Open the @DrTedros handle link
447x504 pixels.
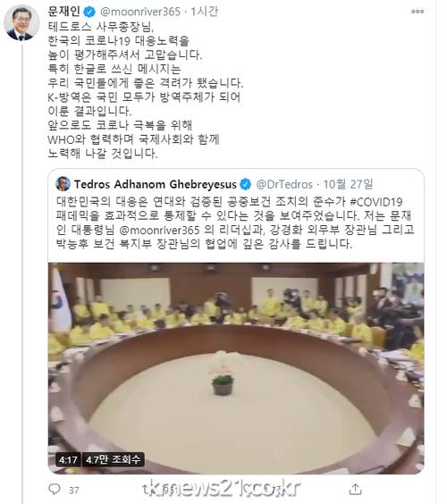coord(284,184)
